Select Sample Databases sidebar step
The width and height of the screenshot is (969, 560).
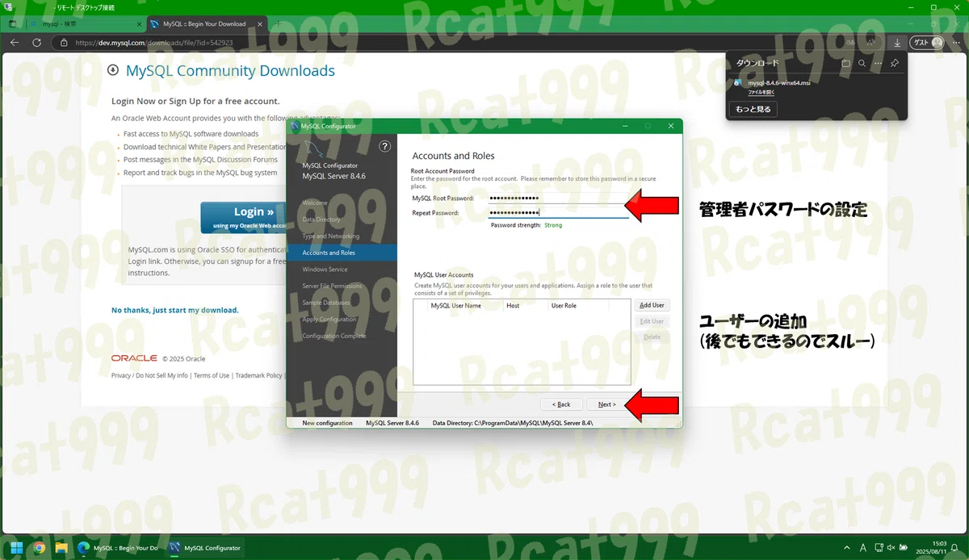(x=326, y=303)
